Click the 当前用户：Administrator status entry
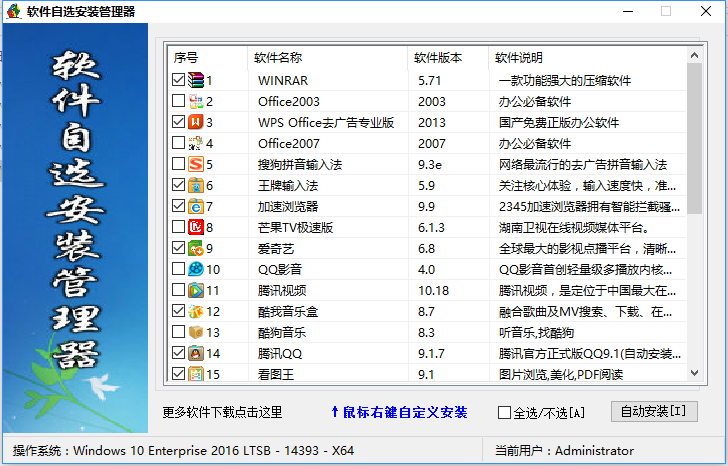Screen dimensions: 728x466 tap(564, 450)
